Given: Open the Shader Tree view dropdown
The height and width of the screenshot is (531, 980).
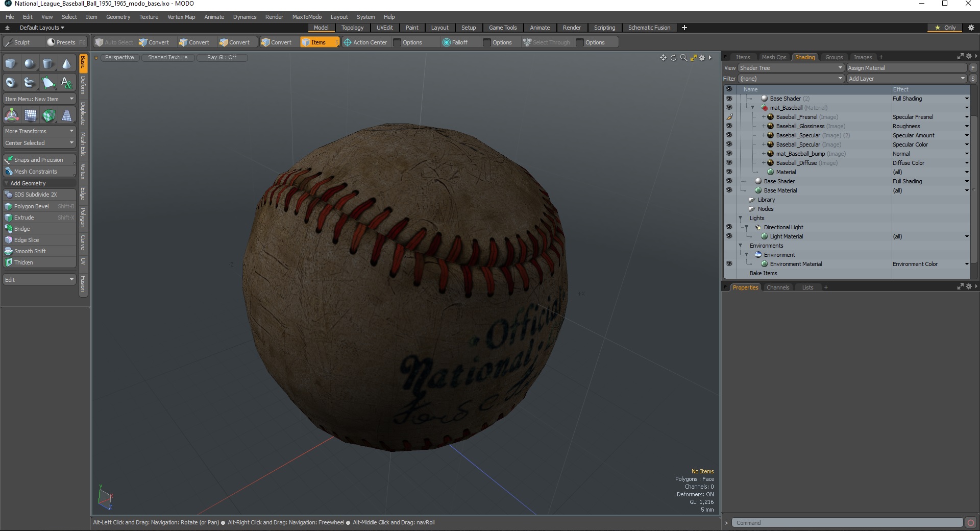Looking at the screenshot, I should (791, 68).
